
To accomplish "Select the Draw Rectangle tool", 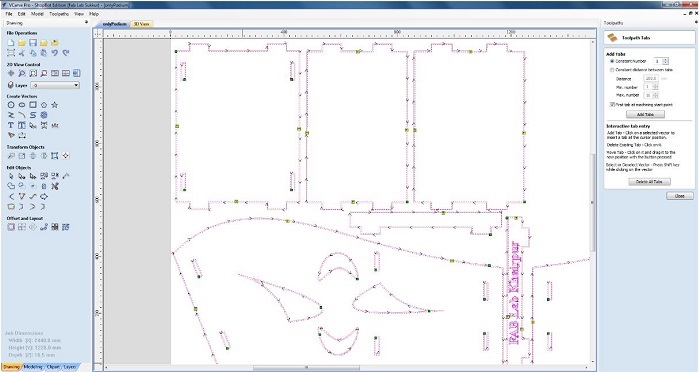I will click(x=33, y=105).
